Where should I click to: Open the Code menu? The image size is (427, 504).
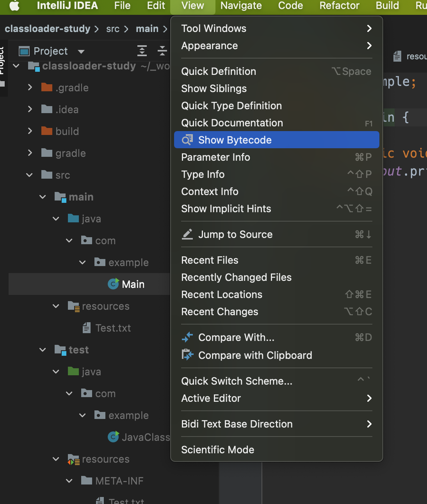pyautogui.click(x=290, y=5)
